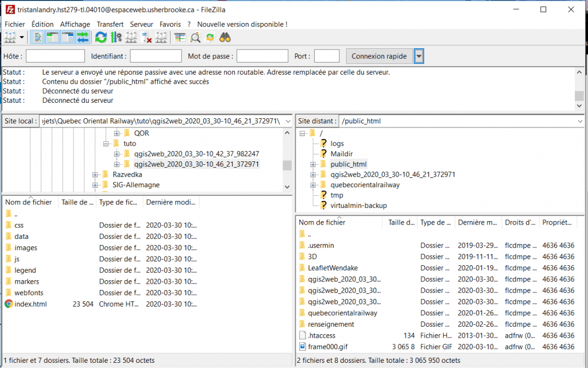The width and height of the screenshot is (588, 368).
Task: Select virtualmin-backup in remote tree
Action: coord(358,206)
